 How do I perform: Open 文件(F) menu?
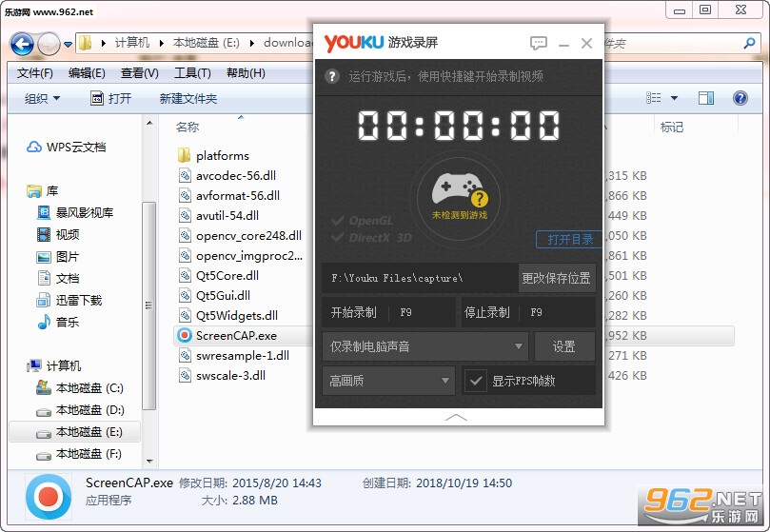(x=35, y=73)
